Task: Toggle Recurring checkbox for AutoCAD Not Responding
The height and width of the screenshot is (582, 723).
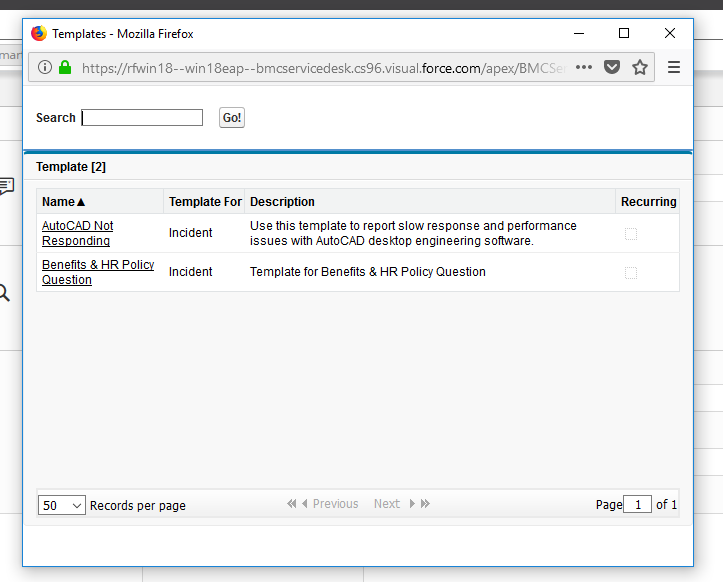Action: tap(630, 234)
